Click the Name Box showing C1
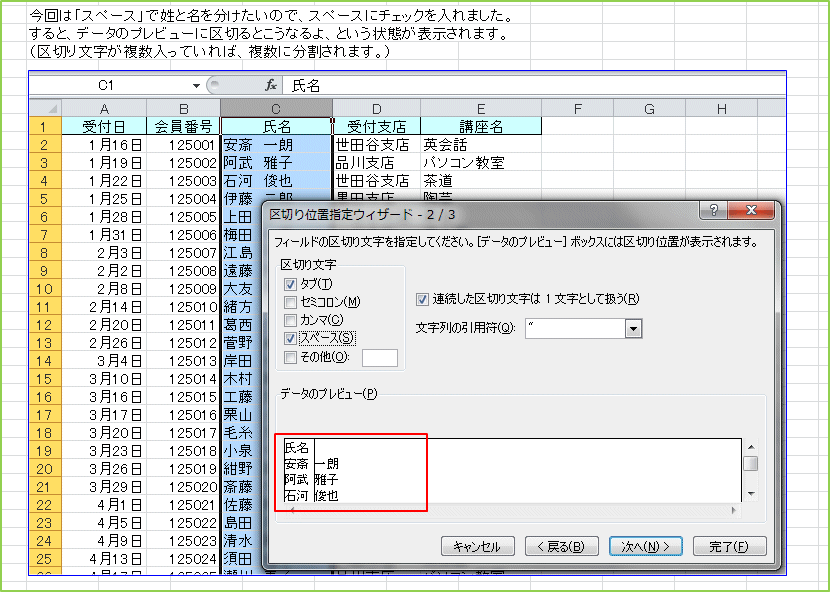 coord(111,86)
